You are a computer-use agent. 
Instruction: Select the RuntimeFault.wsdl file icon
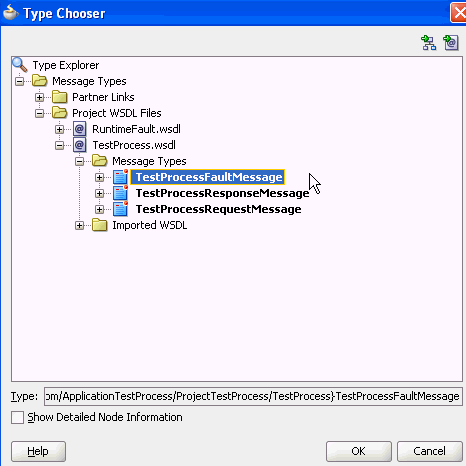(80, 129)
